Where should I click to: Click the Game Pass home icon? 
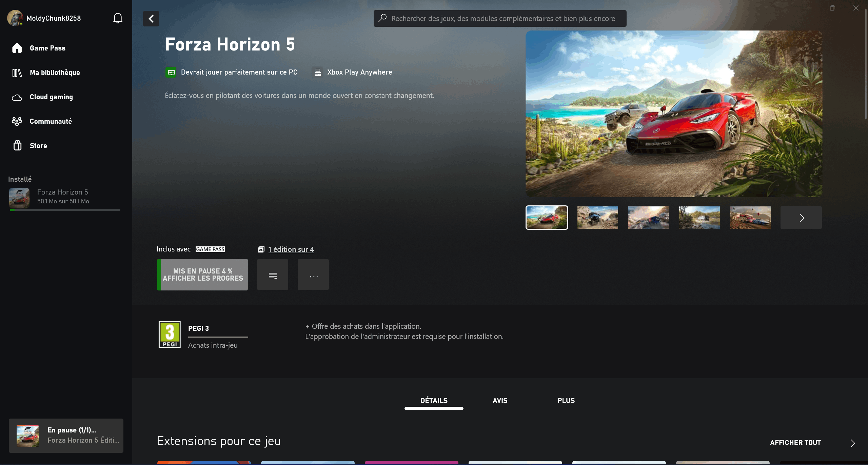tap(17, 48)
